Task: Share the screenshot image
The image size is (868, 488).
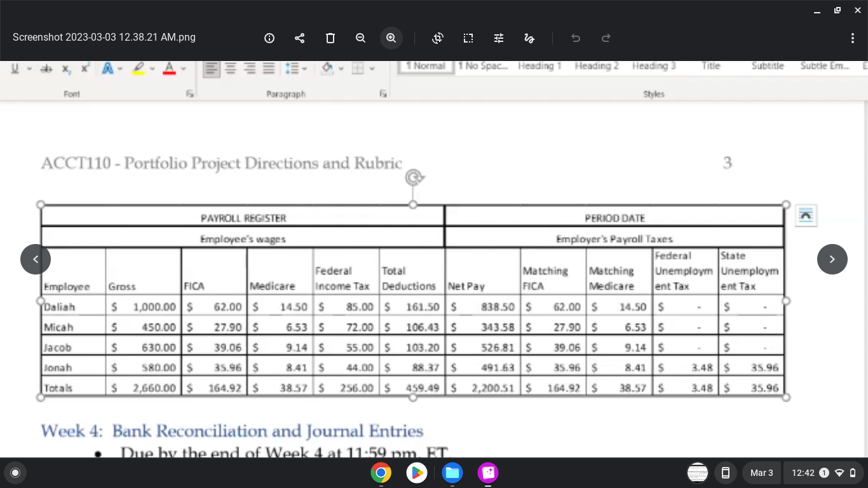Action: [x=299, y=38]
